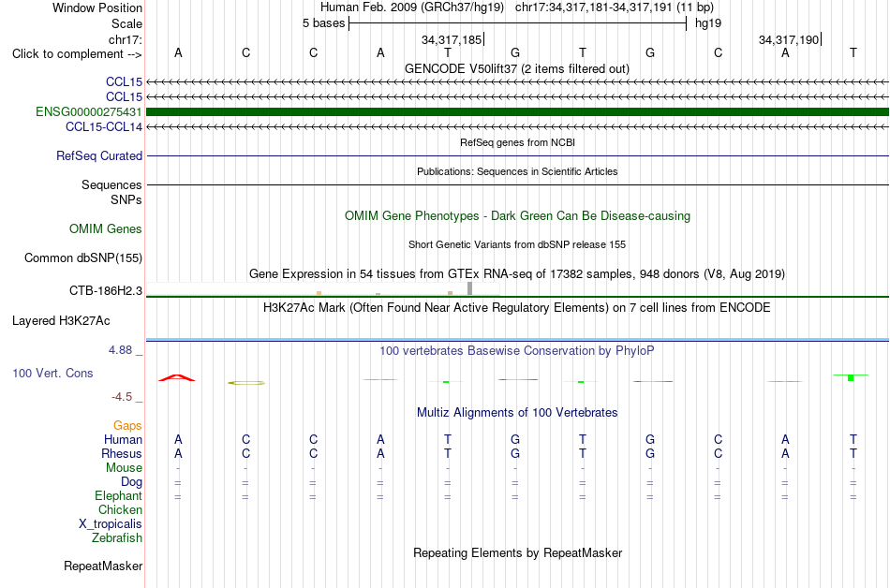
Task: Click the thick green ENSG00000275431 gene bar
Action: tap(517, 111)
